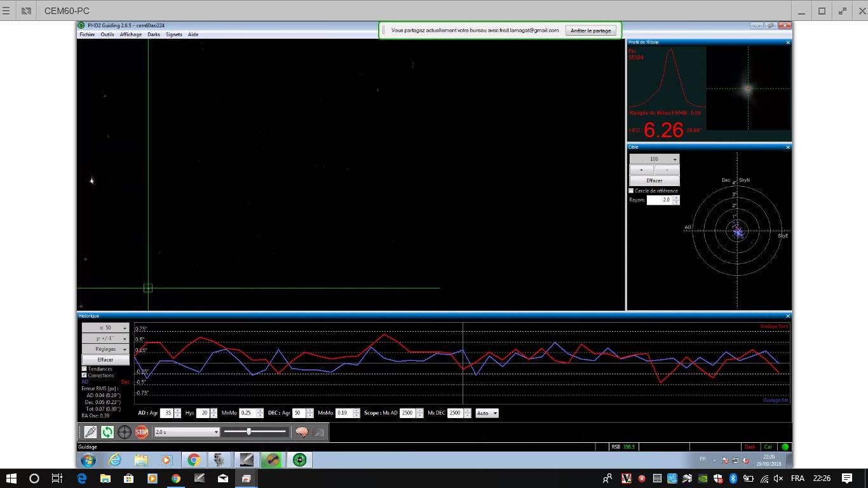Click the Hys value field
Screen dimensions: 868x488
point(203,413)
